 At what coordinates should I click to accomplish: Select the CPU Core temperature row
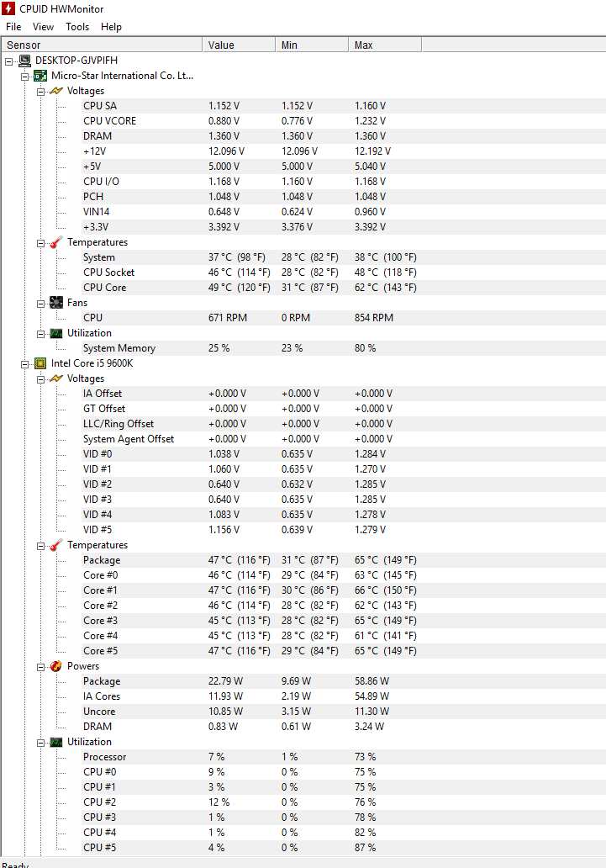point(343,288)
